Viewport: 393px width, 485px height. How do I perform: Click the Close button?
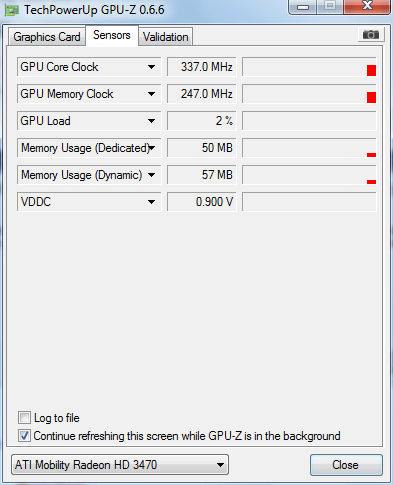click(x=345, y=465)
